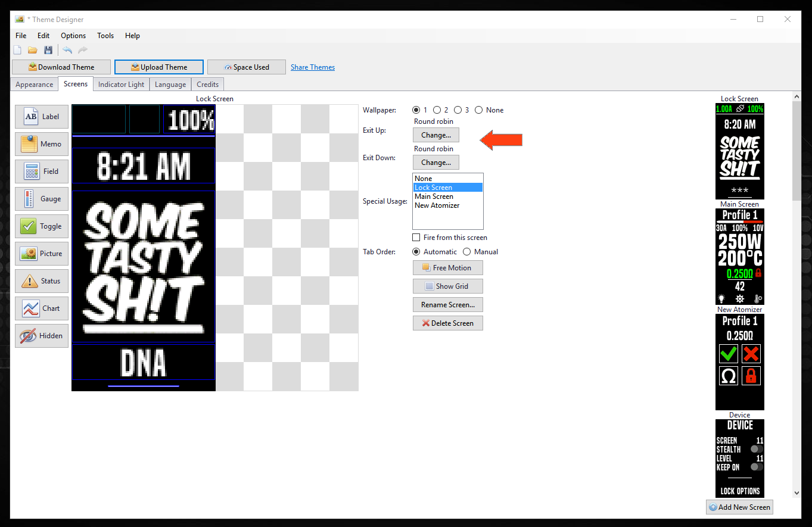Enable Fire from this screen checkbox
The width and height of the screenshot is (812, 527).
pyautogui.click(x=416, y=238)
